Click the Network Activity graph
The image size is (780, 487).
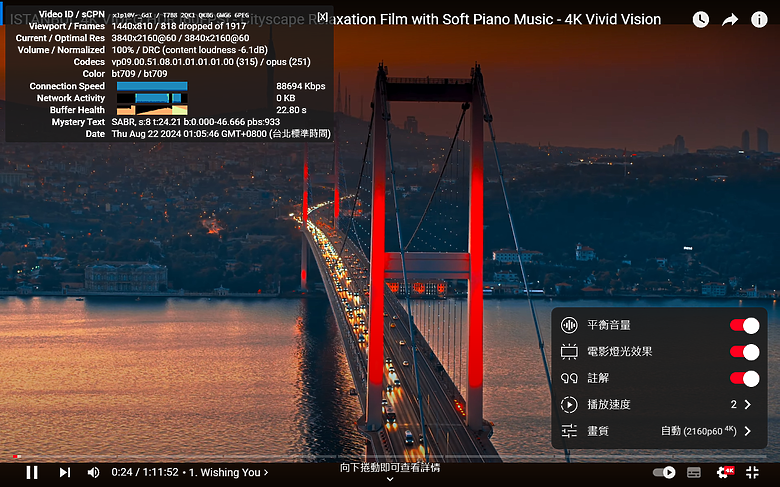152,98
